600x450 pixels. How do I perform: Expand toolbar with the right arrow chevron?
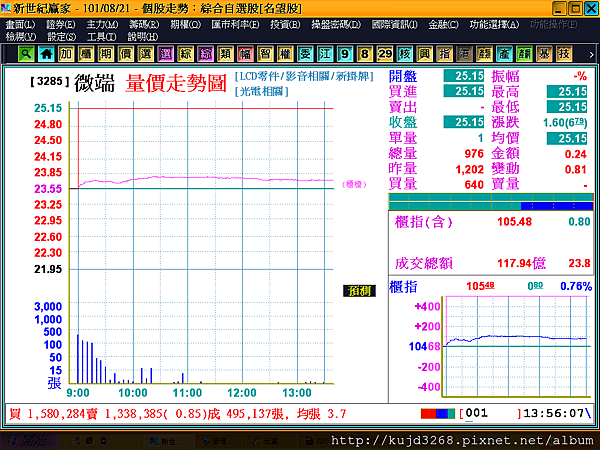[x=591, y=55]
